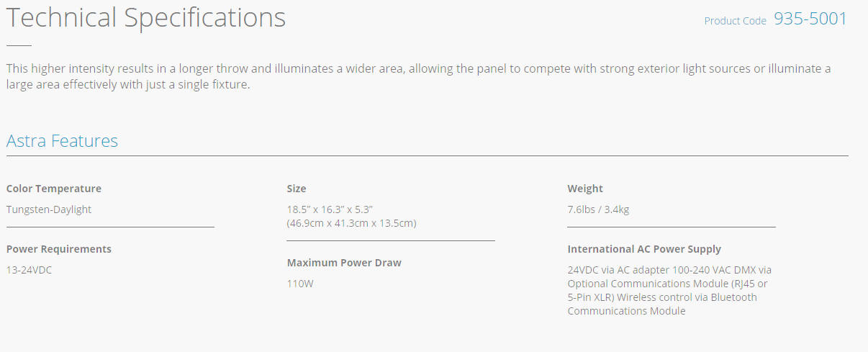The width and height of the screenshot is (868, 352).
Task: Select the 110W power draw value
Action: pos(300,284)
